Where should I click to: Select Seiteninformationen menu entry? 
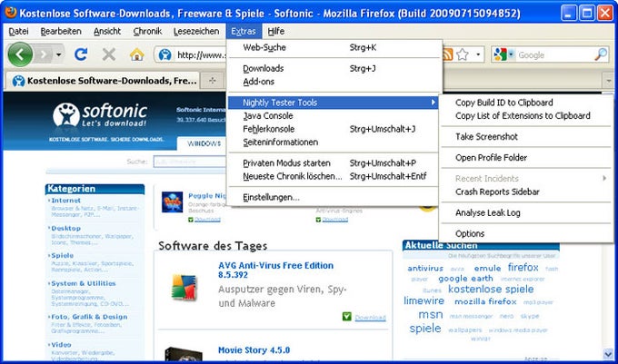[334, 142]
